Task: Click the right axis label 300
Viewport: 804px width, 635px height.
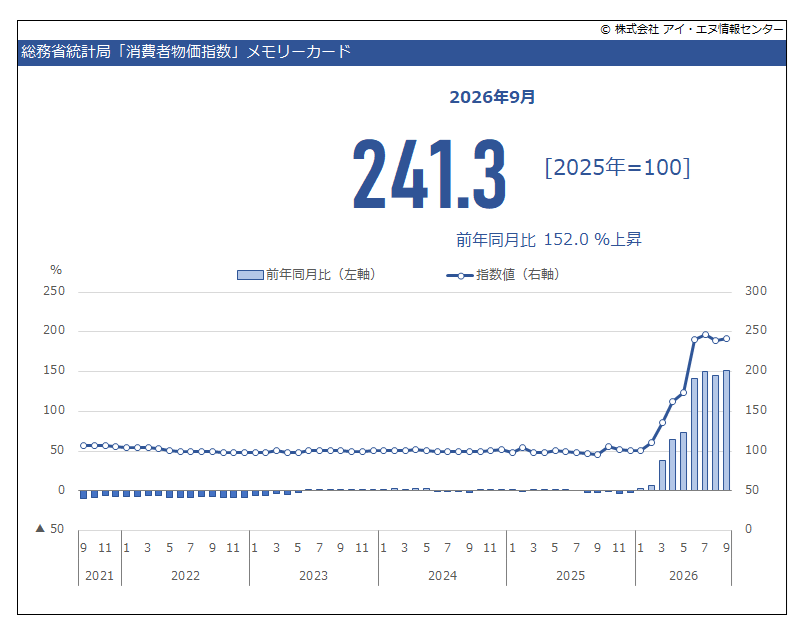Action: click(x=756, y=291)
